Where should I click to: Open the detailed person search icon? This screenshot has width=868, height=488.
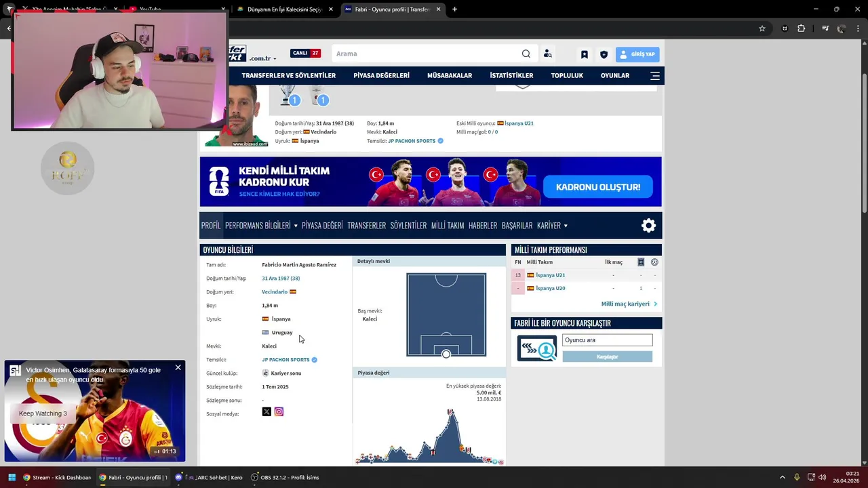click(x=547, y=54)
